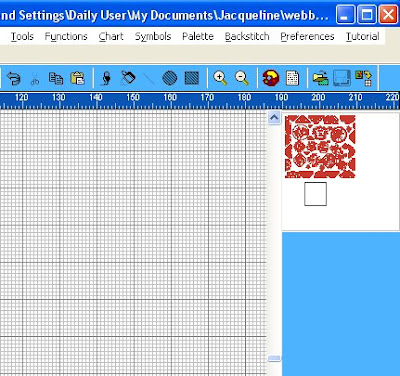Select the dropper color picker tool

click(x=107, y=78)
